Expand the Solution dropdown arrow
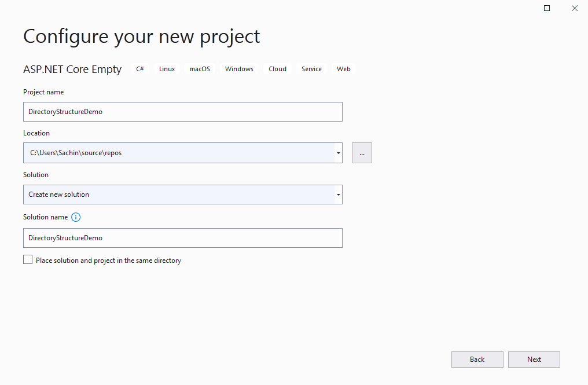This screenshot has height=385, width=588. pos(338,195)
